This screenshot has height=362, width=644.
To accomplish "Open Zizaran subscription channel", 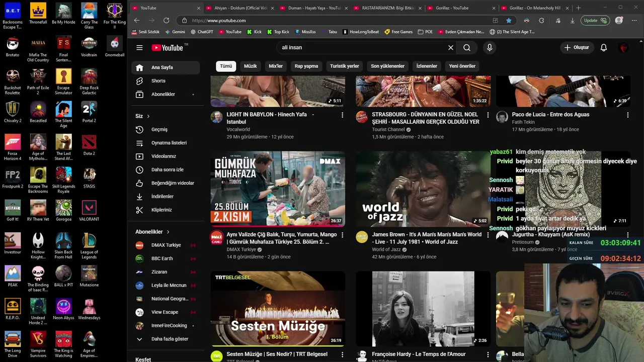I will (x=166, y=272).
